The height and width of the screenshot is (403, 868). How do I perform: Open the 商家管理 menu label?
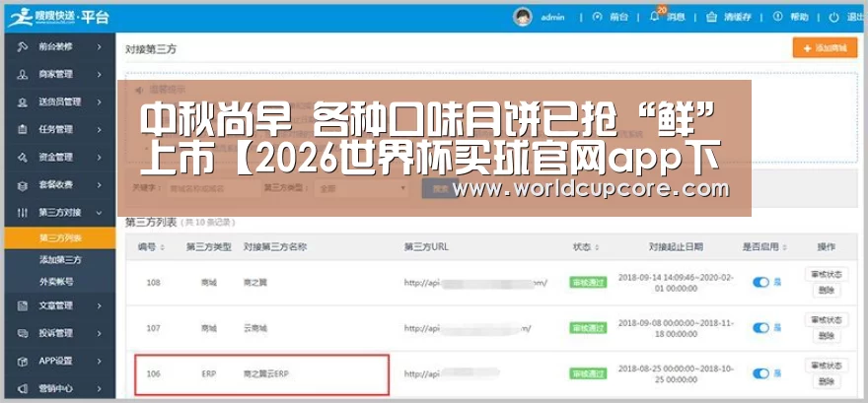55,75
